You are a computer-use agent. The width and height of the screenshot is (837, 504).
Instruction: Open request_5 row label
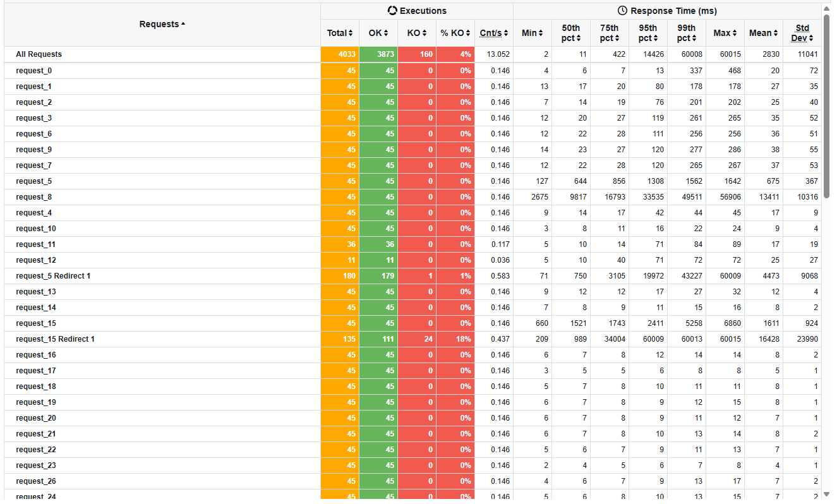[34, 181]
